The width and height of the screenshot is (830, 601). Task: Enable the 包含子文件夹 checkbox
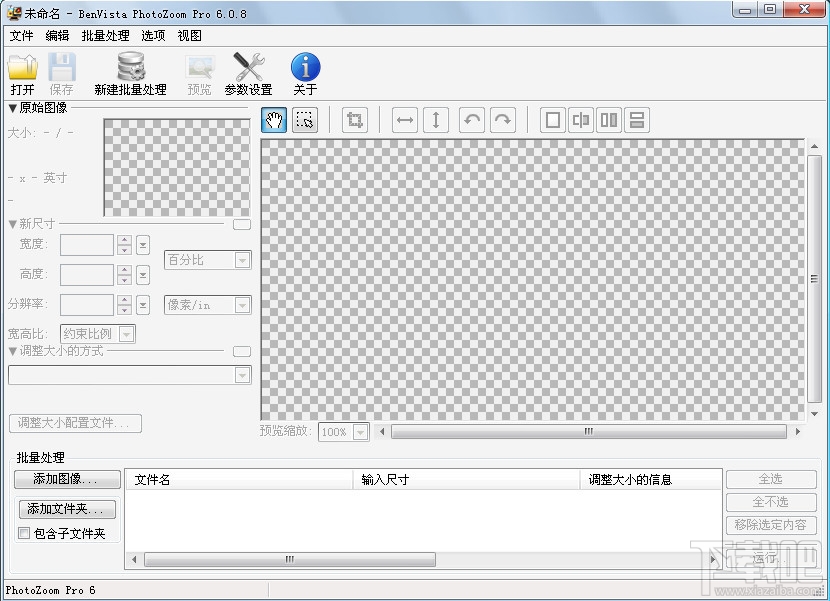23,534
